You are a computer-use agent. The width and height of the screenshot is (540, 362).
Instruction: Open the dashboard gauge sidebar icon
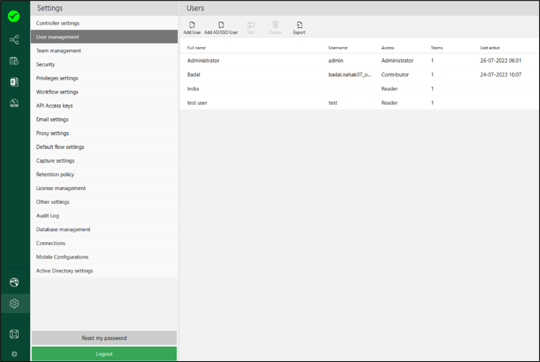14,103
